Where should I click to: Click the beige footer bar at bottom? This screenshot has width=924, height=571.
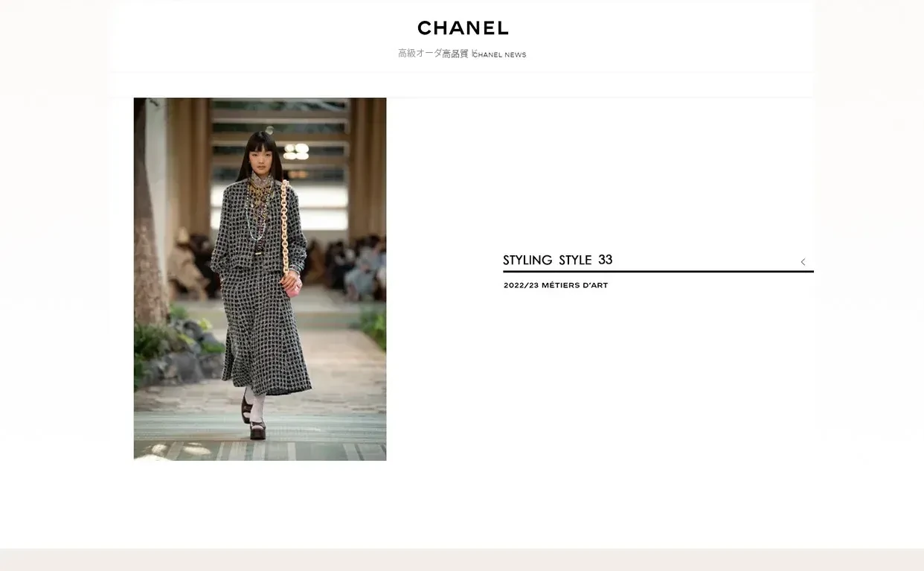[462, 560]
